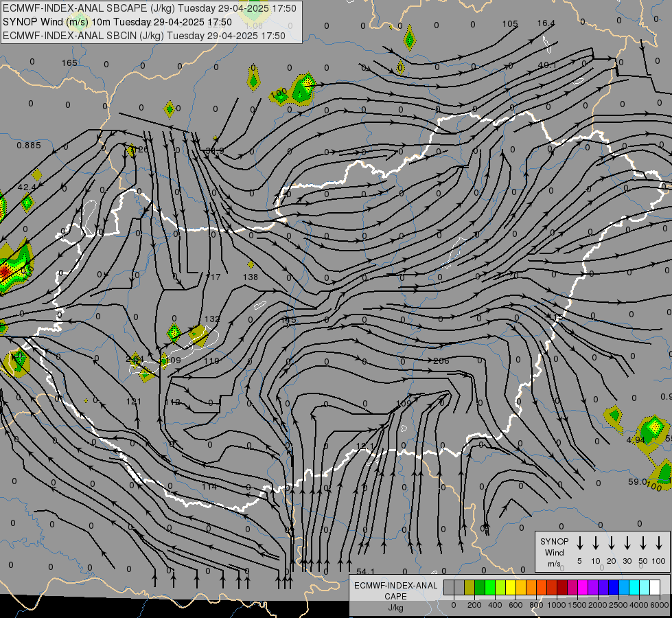This screenshot has height=618, width=672.
Task: Click the '6000' tick label on CAPE scale
Action: click(659, 605)
